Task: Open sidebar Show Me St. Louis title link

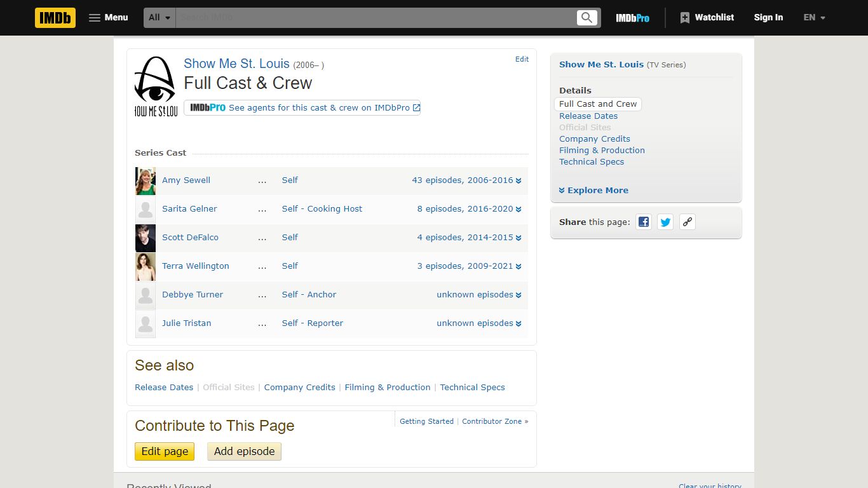Action: pos(601,65)
